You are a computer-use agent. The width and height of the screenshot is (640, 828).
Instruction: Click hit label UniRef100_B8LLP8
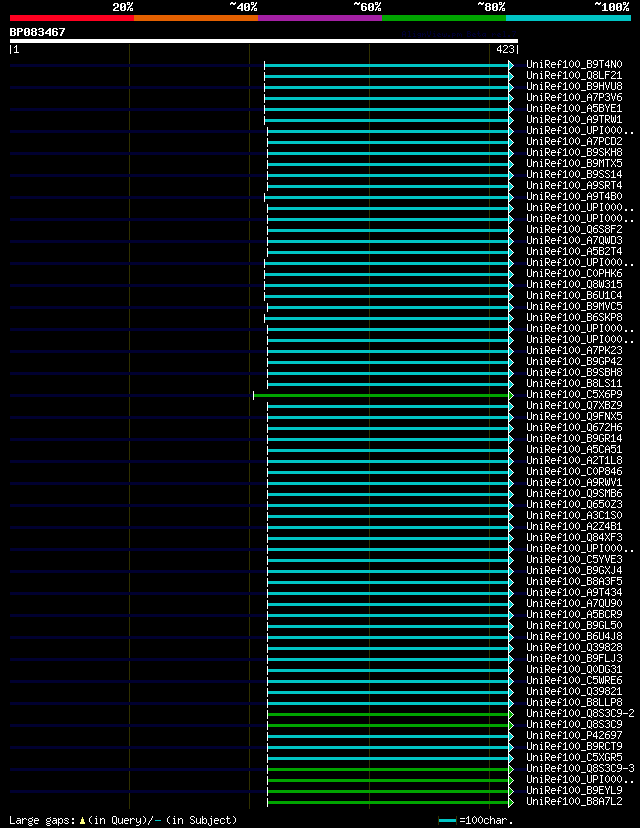pyautogui.click(x=574, y=702)
